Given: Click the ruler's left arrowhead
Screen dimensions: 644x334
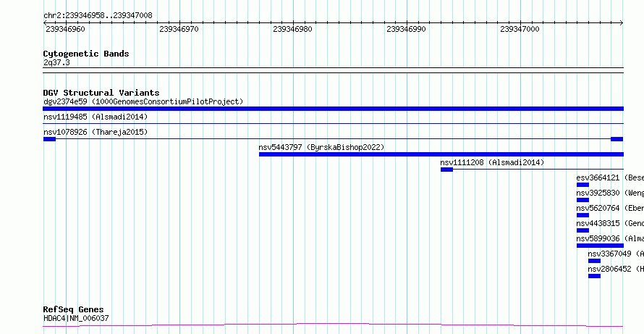Looking at the screenshot, I should (45, 23).
